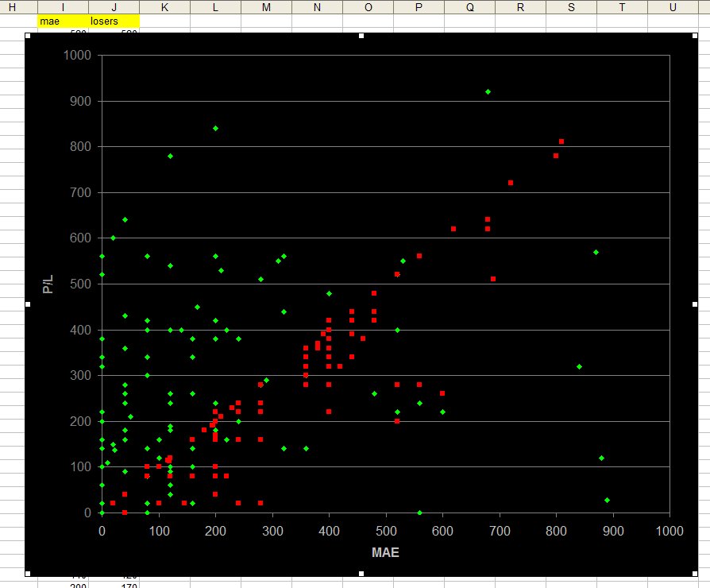Select column T header

(622, 7)
